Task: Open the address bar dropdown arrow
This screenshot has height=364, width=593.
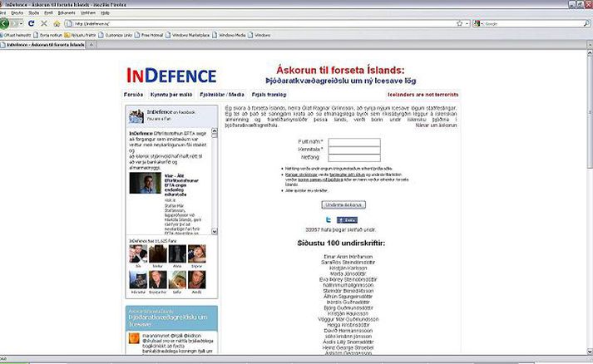Action: (x=467, y=23)
